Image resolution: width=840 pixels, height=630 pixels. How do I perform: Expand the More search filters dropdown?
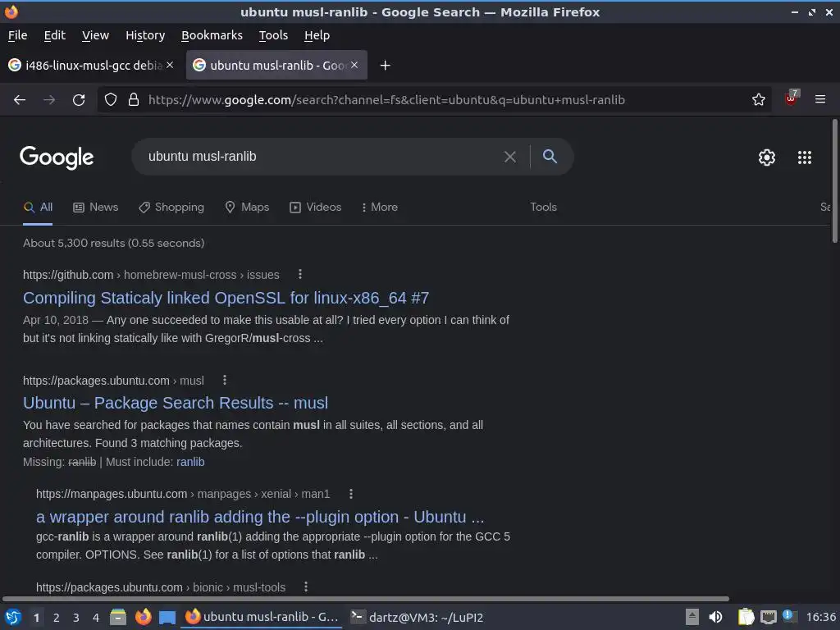379,208
